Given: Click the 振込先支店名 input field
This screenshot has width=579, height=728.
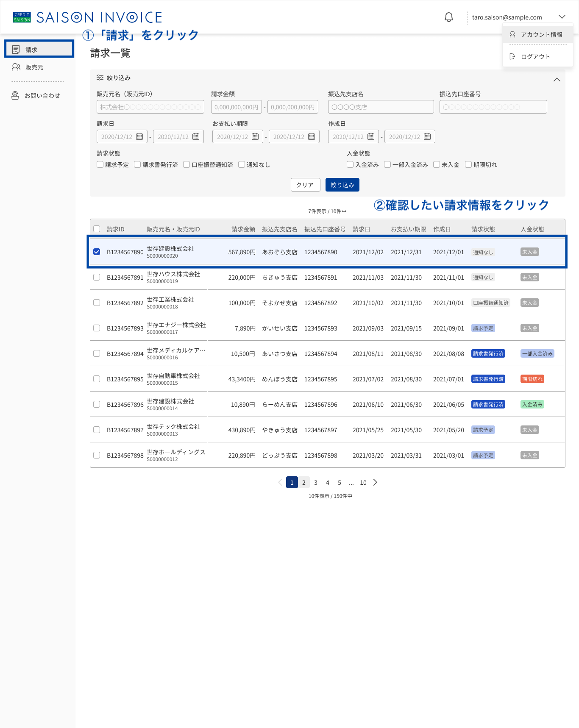Looking at the screenshot, I should [381, 107].
